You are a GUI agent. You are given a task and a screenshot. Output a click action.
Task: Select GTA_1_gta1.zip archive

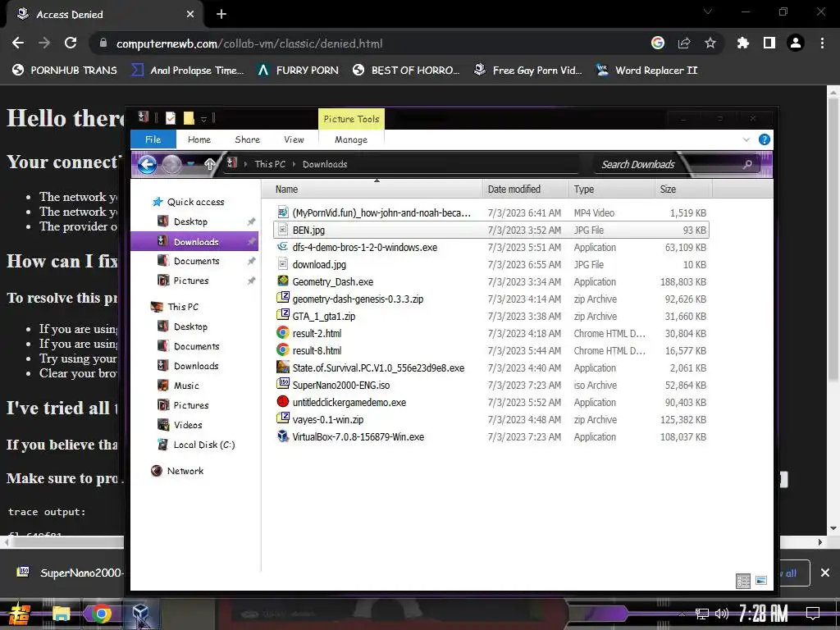pos(491,316)
